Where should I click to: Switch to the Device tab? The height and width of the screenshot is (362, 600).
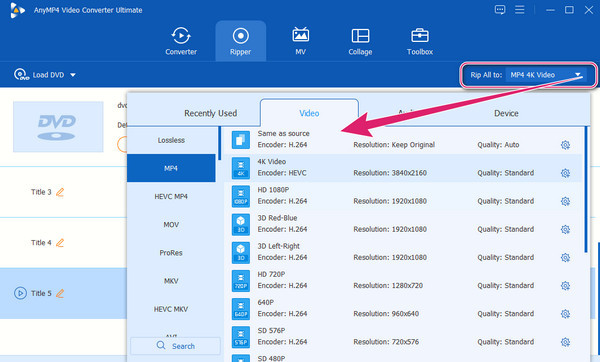[x=506, y=113]
